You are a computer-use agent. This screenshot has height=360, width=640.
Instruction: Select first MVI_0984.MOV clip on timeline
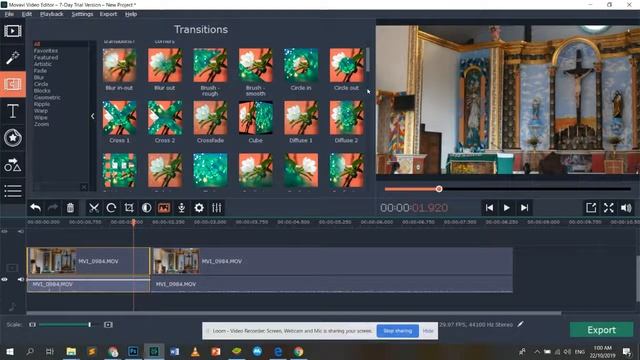tap(89, 261)
